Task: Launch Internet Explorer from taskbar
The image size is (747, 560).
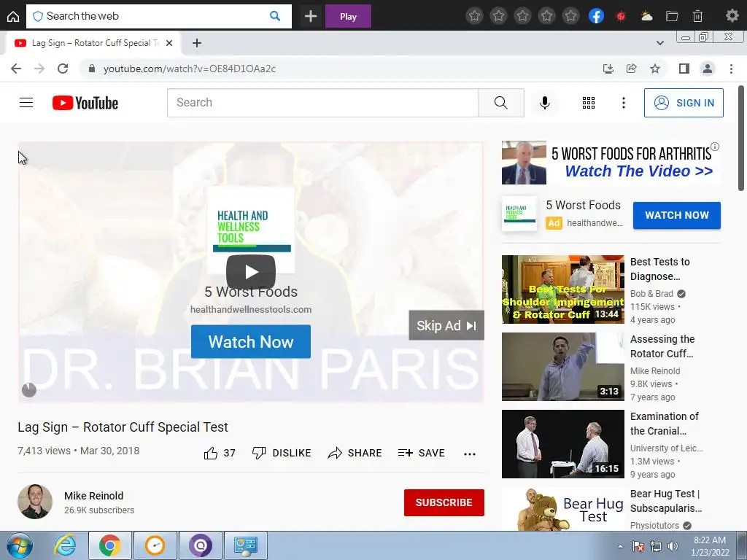Action: (65, 545)
